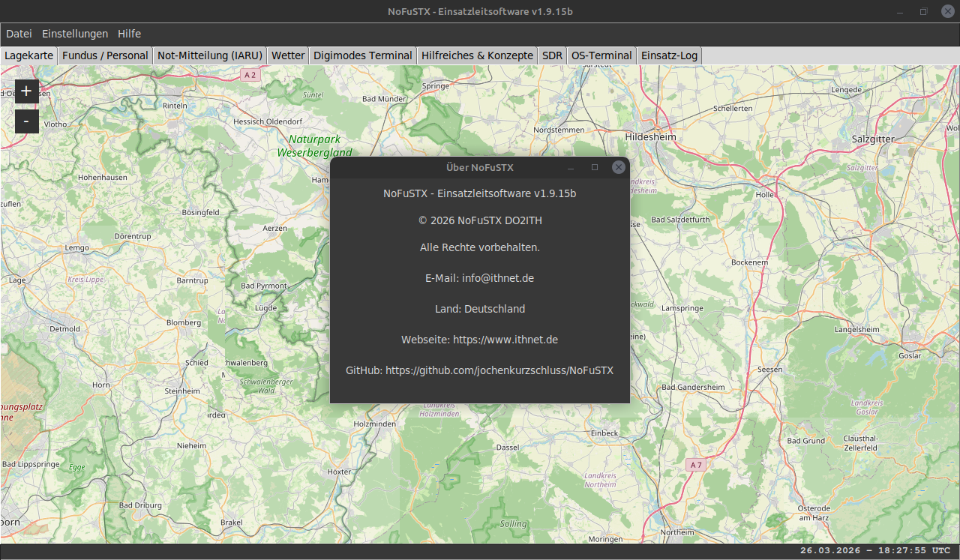Click Lemgo on the map
Screen dimensions: 960x560
pyautogui.click(x=77, y=247)
